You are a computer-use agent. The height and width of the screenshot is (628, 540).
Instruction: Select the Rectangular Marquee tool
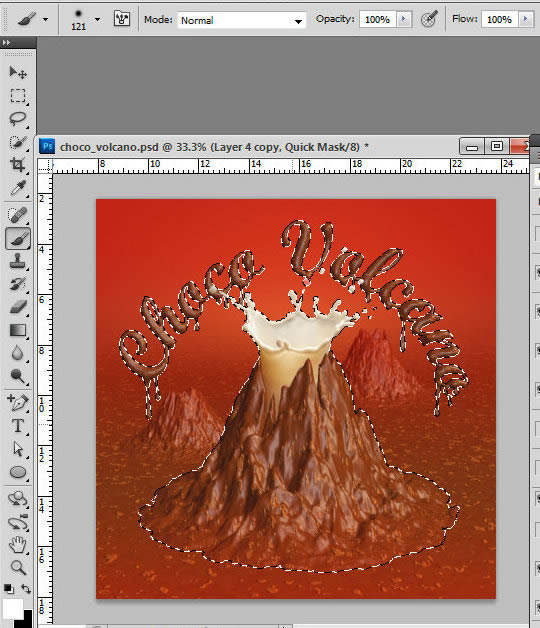tap(18, 96)
